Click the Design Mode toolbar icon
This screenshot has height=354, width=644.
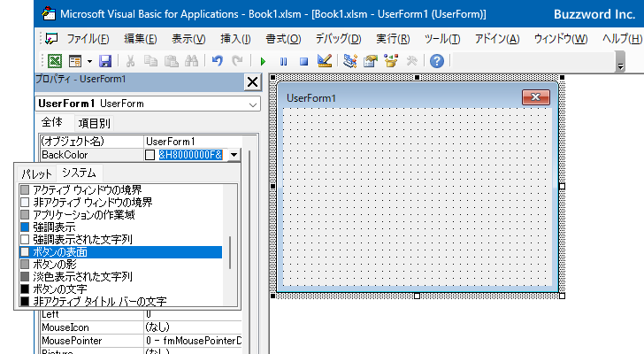click(325, 61)
